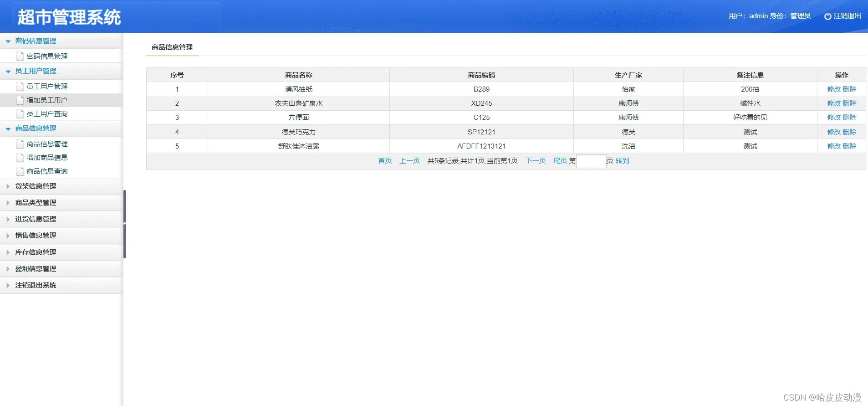This screenshot has height=406, width=868.
Task: Click 删除 for 德芙巧克力 row
Action: 849,132
